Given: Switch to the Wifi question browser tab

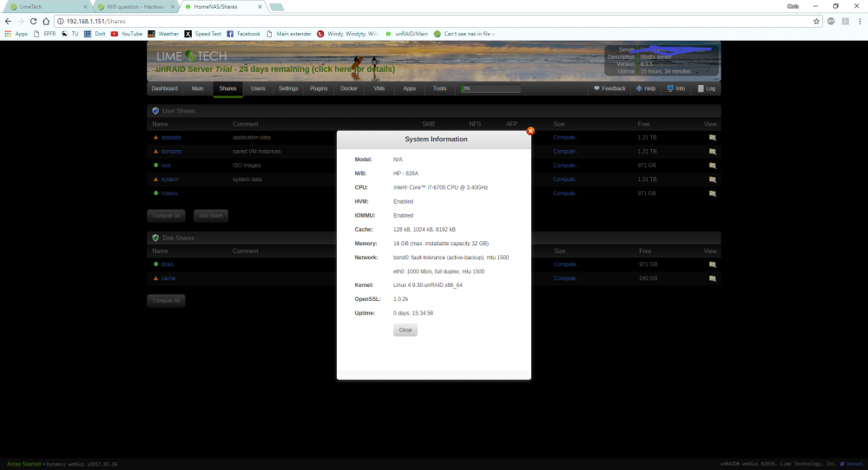Looking at the screenshot, I should pos(135,7).
